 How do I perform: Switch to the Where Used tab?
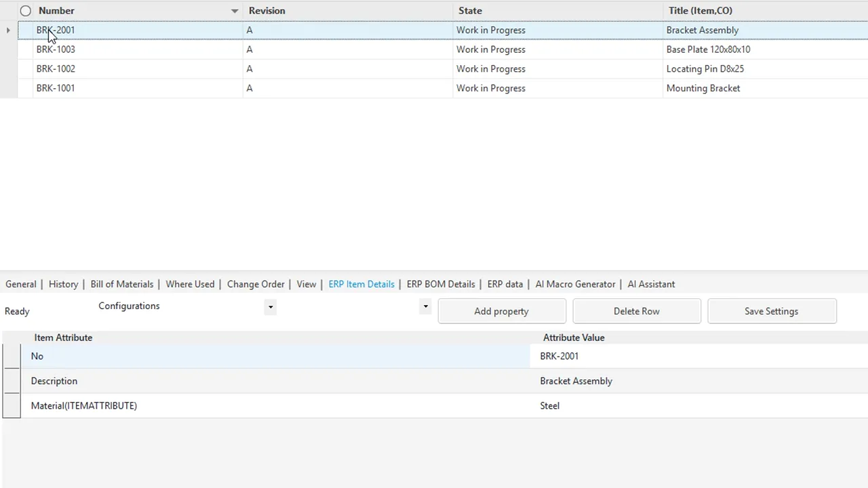coord(190,284)
